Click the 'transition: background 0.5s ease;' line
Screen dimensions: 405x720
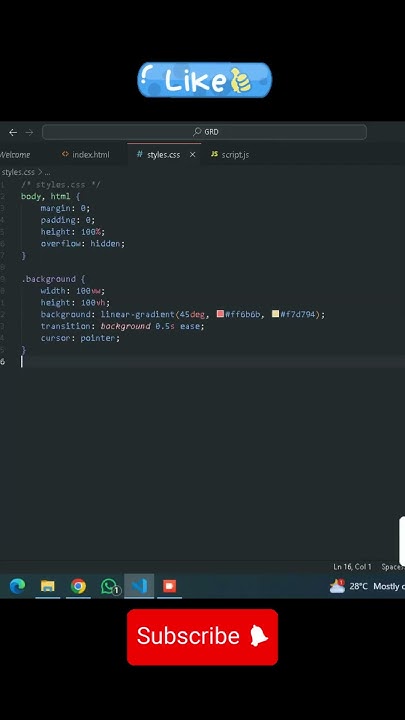pyautogui.click(x=122, y=326)
